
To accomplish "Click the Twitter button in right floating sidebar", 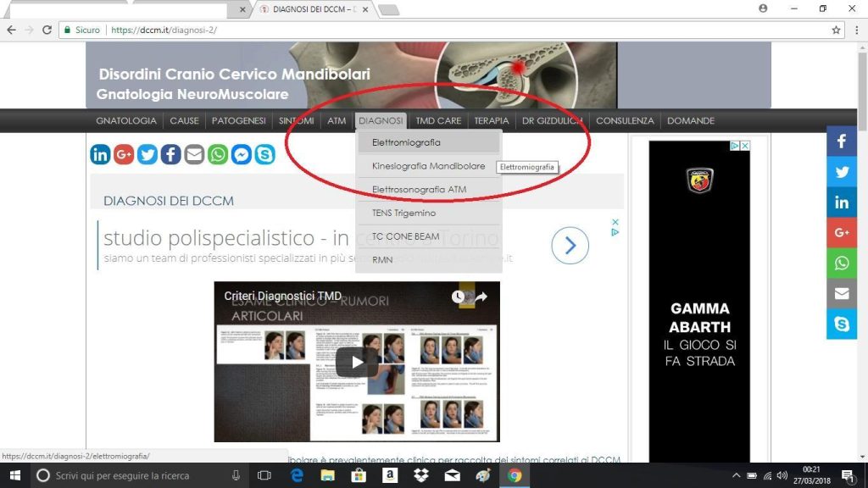I will 842,172.
